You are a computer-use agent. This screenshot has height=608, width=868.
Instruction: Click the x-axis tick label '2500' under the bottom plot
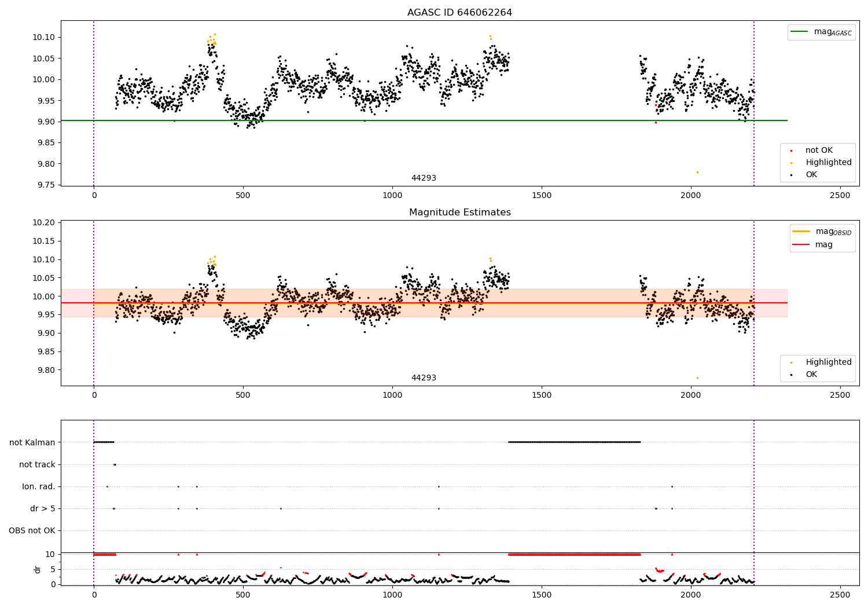click(x=840, y=594)
